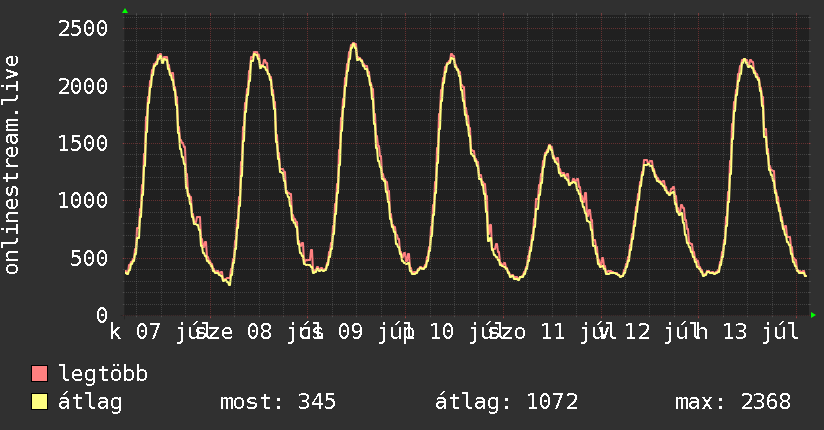Click the 500 y-axis label
Viewport: 824px width, 430px height.
point(89,258)
